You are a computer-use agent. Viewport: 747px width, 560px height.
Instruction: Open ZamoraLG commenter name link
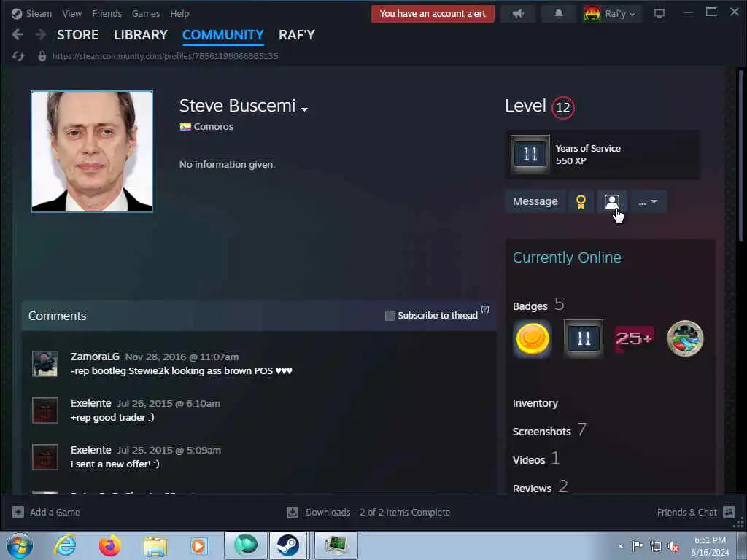coord(95,357)
